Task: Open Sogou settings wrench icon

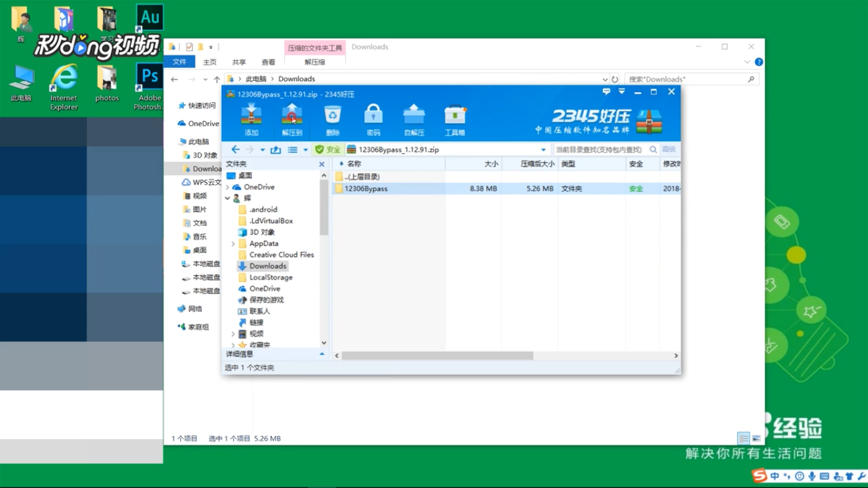Action: (860, 476)
